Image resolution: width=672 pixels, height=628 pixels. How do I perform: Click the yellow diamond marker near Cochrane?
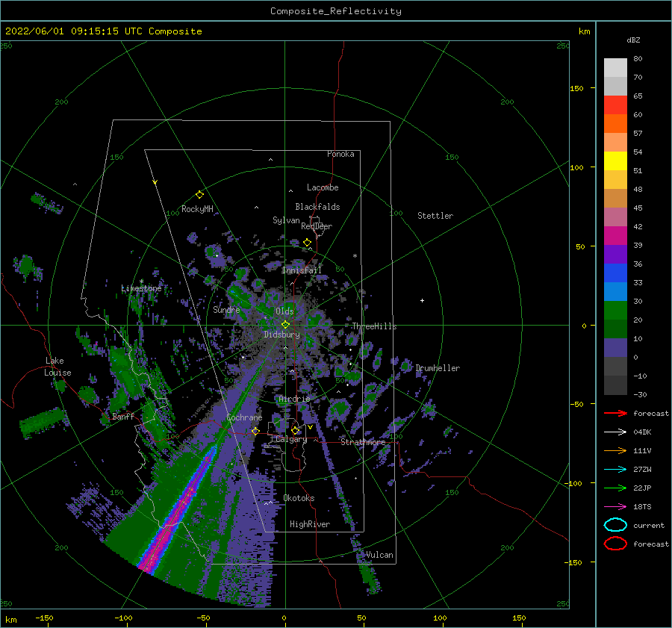255,431
